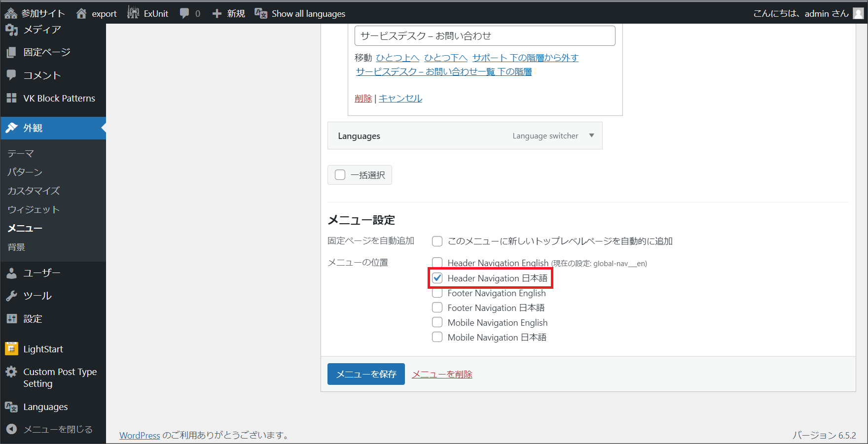The width and height of the screenshot is (868, 444).
Task: Check Header Navigation English location
Action: pyautogui.click(x=437, y=262)
